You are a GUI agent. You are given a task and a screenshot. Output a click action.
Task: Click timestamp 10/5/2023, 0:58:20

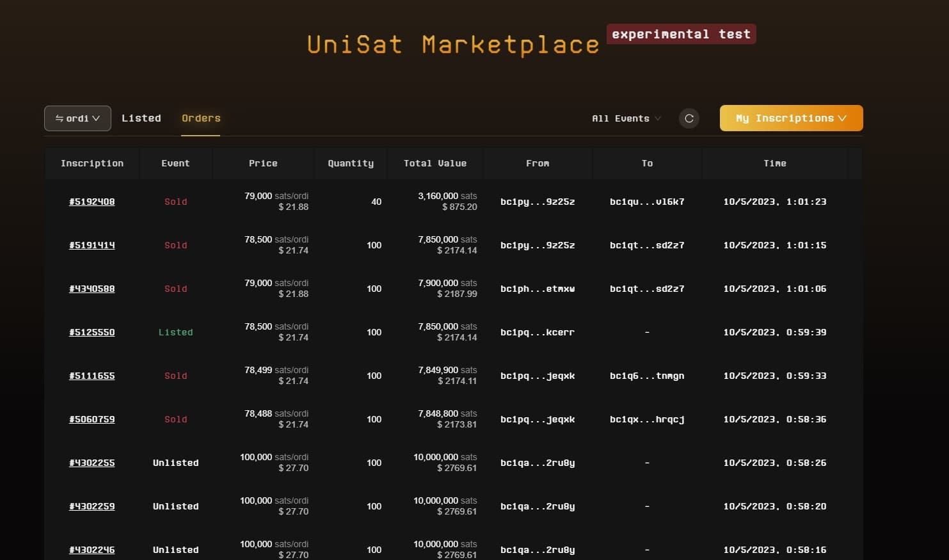(x=775, y=506)
